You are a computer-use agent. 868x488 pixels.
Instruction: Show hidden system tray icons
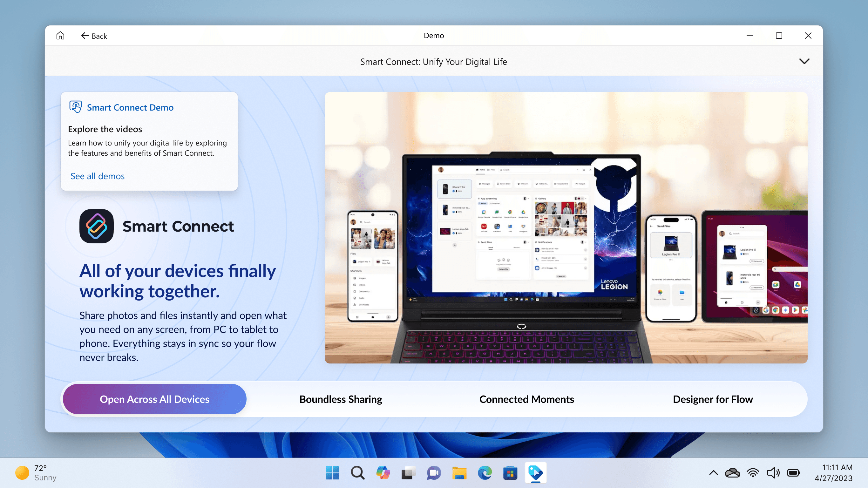(713, 473)
